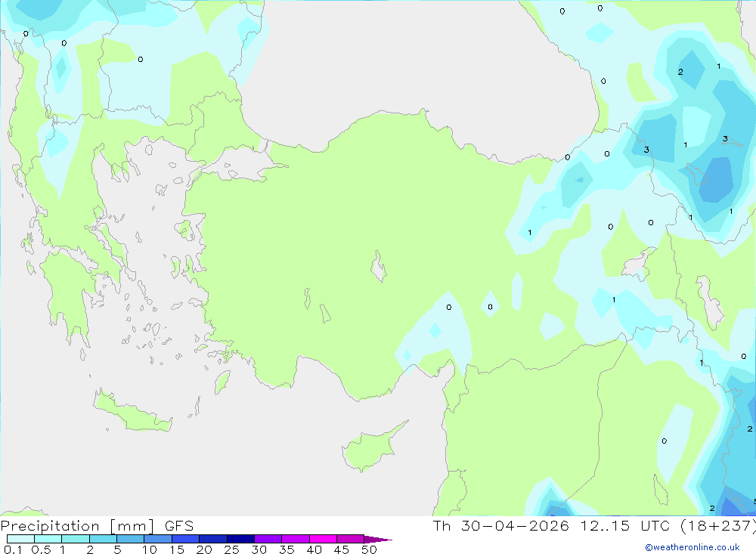Click the 'Precipitation [mm] GFS' title text

(x=97, y=526)
